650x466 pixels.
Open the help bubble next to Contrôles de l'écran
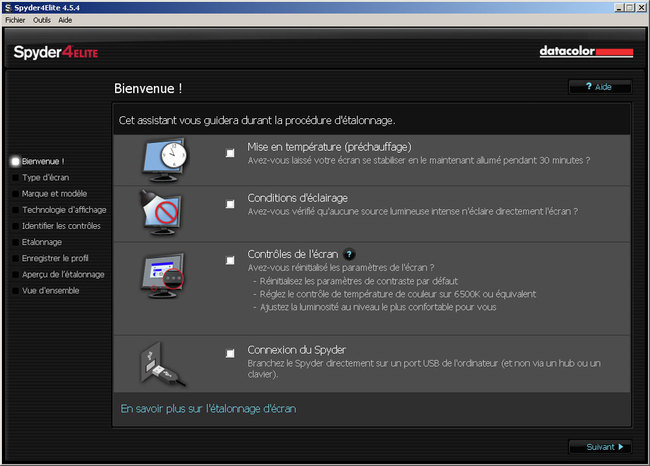349,254
